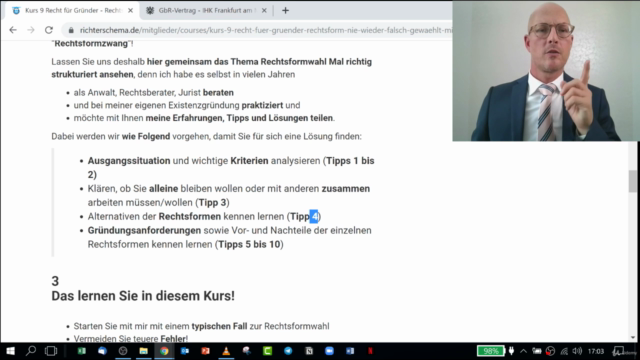This screenshot has width=640, height=360.
Task: Open Outlook from the taskbar
Action: coord(185,351)
